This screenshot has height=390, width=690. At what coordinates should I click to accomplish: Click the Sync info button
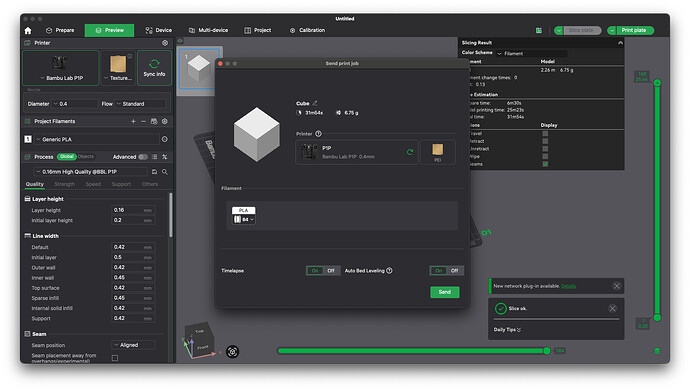pos(154,68)
